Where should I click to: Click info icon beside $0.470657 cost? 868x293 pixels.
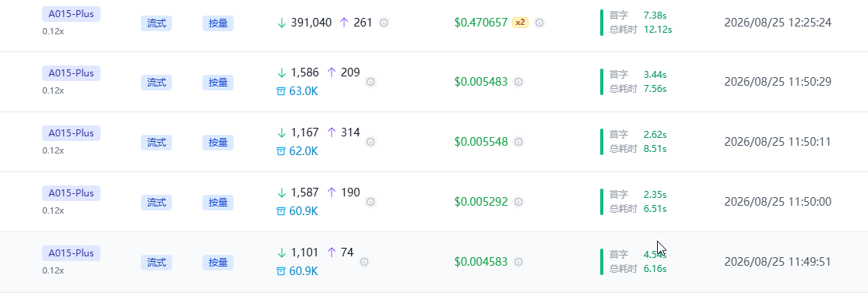tap(539, 23)
